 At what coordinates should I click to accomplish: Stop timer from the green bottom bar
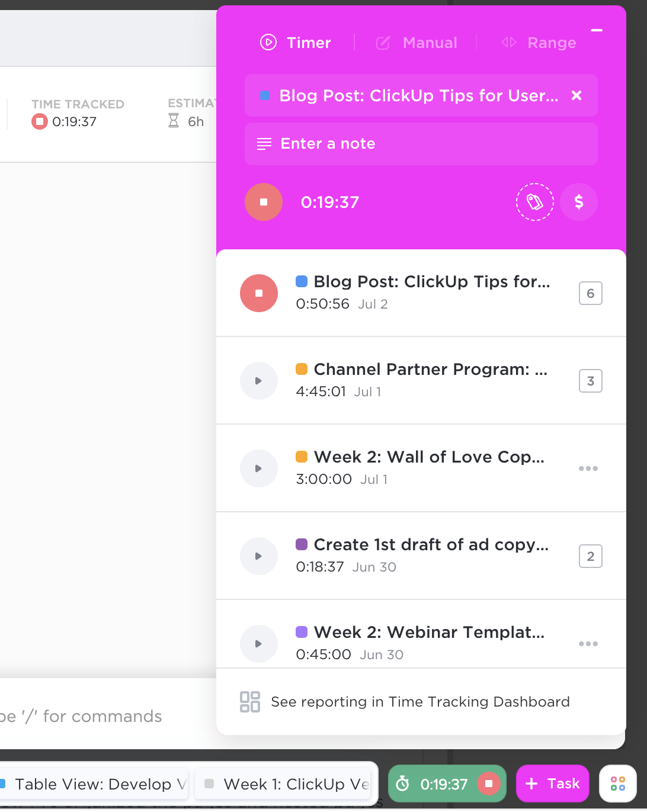(x=489, y=784)
